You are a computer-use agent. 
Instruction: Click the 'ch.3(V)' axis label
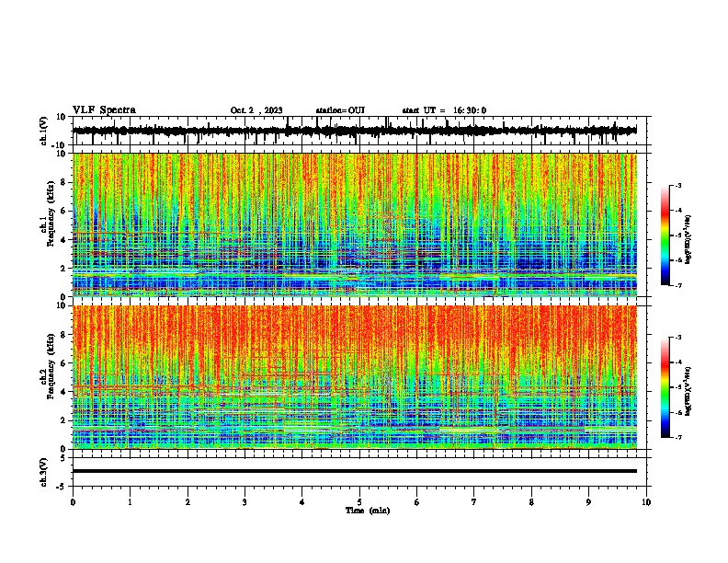tap(44, 472)
